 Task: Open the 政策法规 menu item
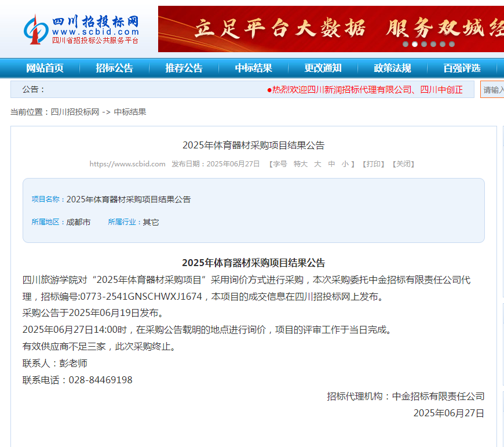click(392, 68)
